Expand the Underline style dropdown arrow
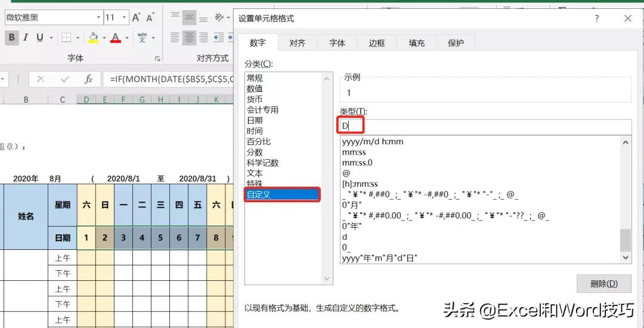This screenshot has height=328, width=644. pyautogui.click(x=51, y=38)
